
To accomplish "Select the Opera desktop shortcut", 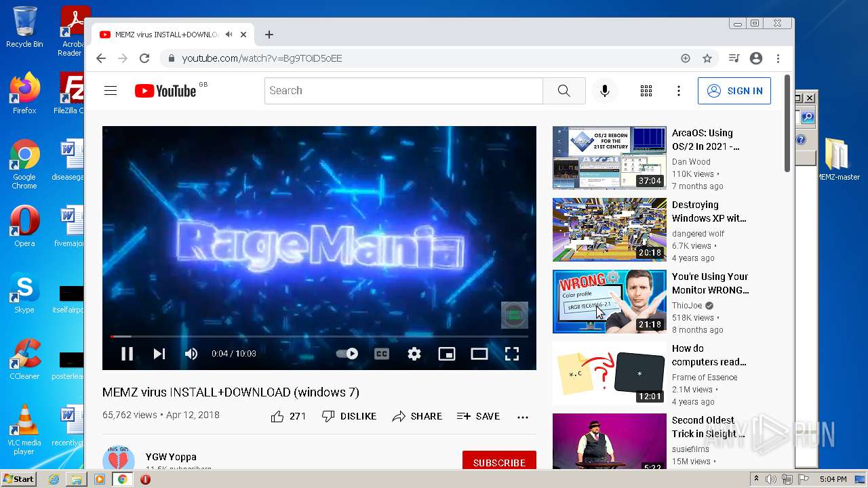I will click(x=24, y=226).
